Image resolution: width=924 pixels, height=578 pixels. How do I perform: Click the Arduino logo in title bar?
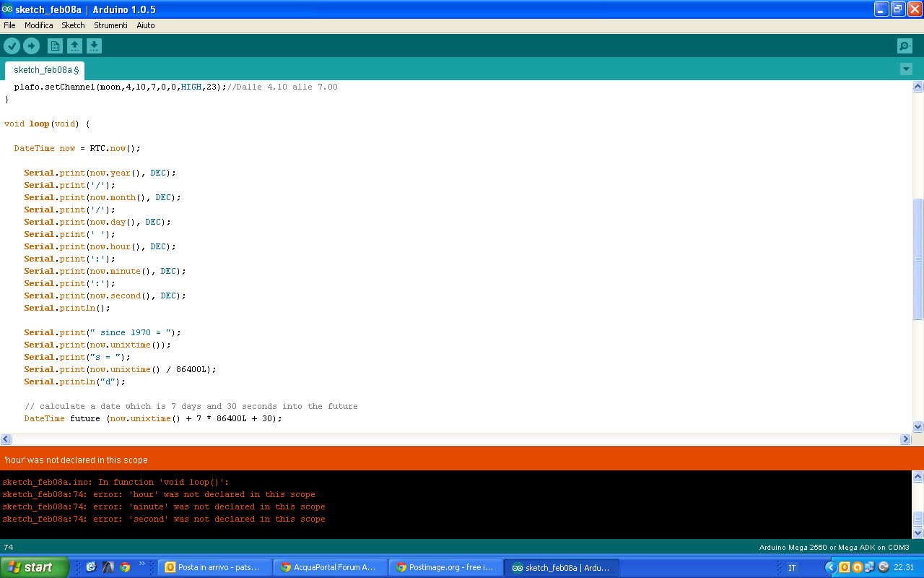pos(7,9)
